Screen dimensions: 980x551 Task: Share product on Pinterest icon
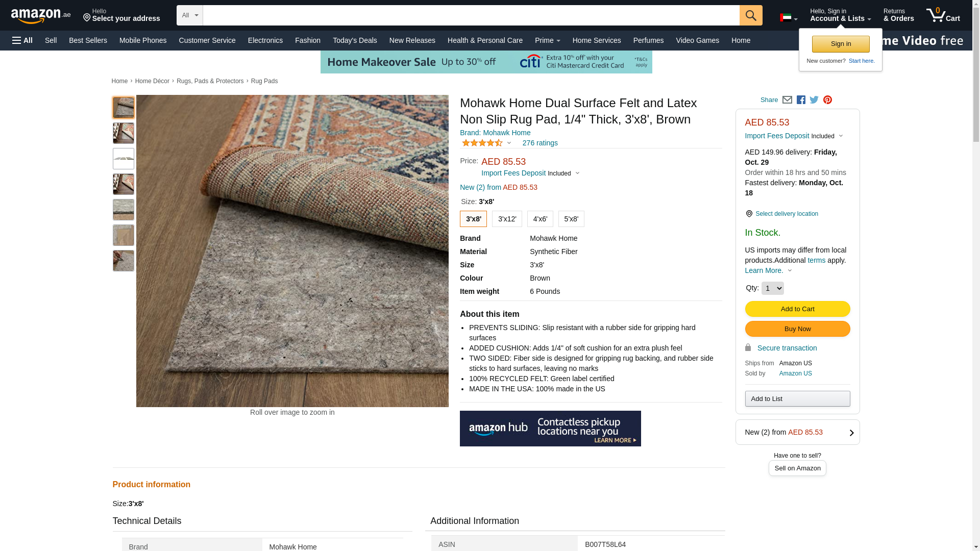tap(827, 100)
